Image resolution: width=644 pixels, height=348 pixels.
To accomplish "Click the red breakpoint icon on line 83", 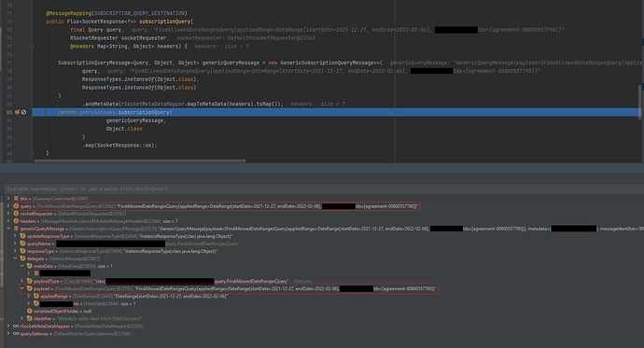I will coord(17,112).
